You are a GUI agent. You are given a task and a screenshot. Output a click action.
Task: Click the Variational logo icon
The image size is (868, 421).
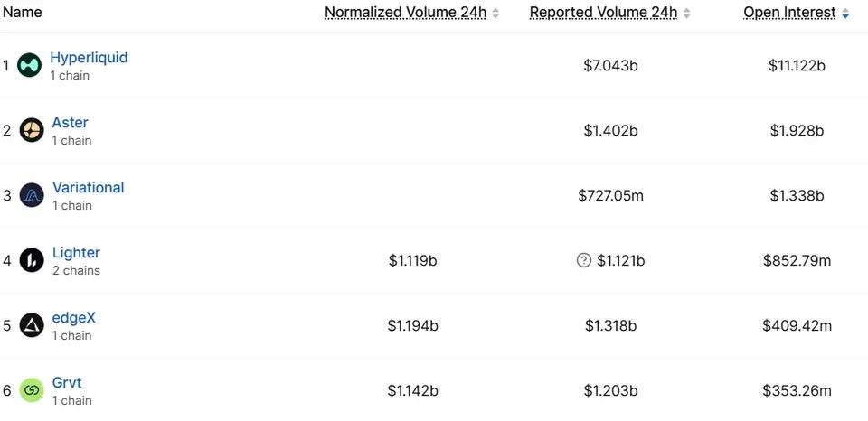point(32,195)
